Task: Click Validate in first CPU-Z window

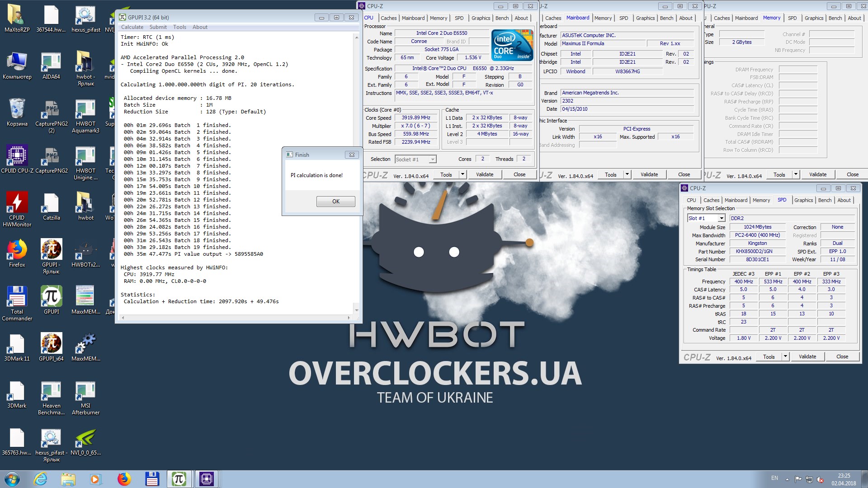Action: coord(485,174)
